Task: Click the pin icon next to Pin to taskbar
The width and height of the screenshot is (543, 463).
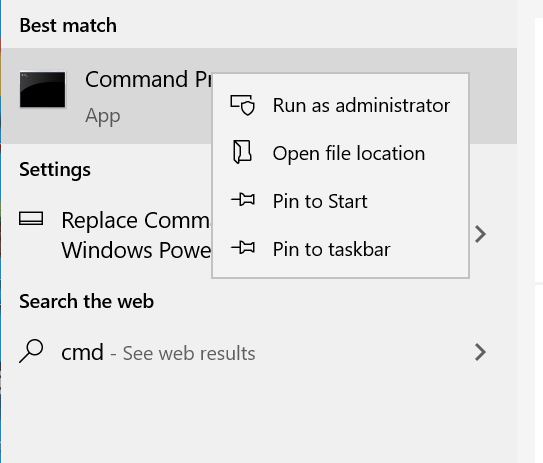Action: 243,248
